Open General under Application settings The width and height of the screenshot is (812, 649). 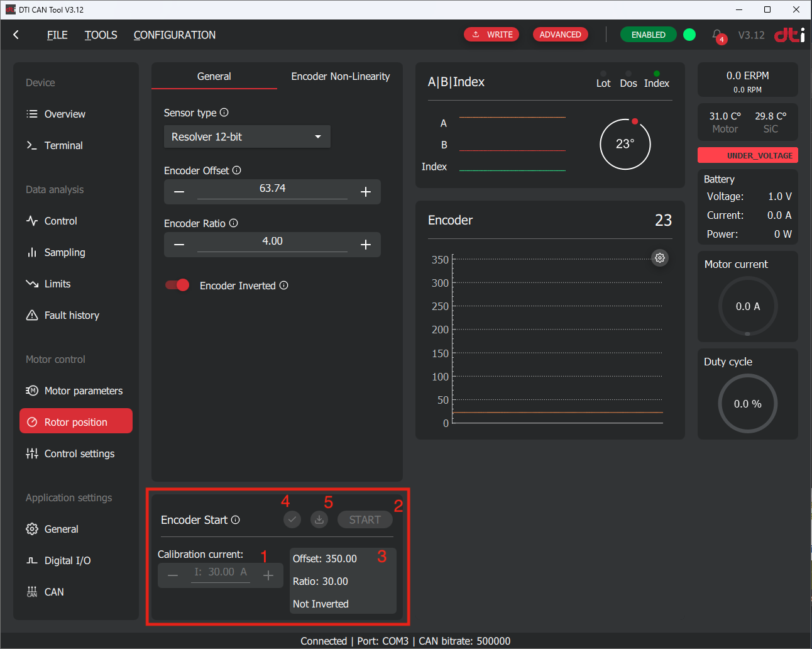(76, 529)
